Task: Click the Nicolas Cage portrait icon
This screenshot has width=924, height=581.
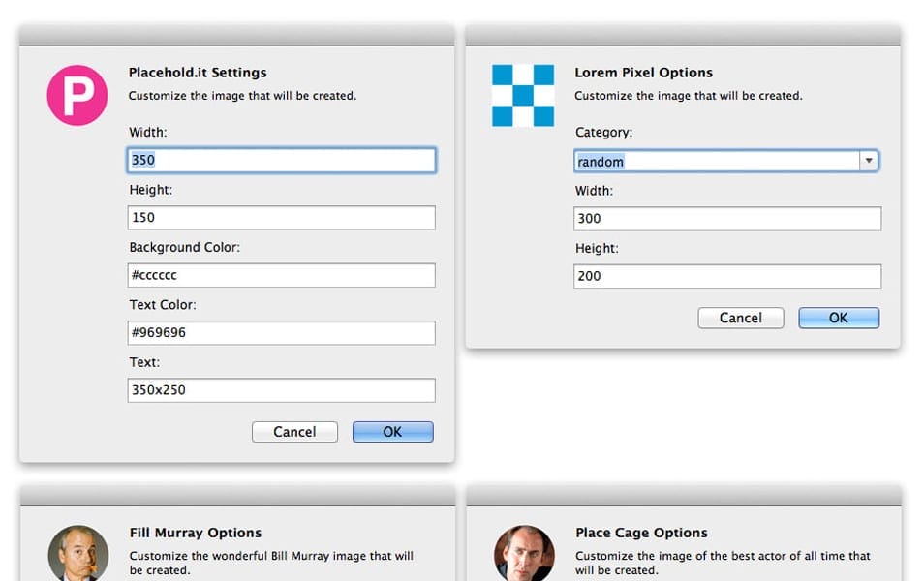Action: click(x=524, y=555)
